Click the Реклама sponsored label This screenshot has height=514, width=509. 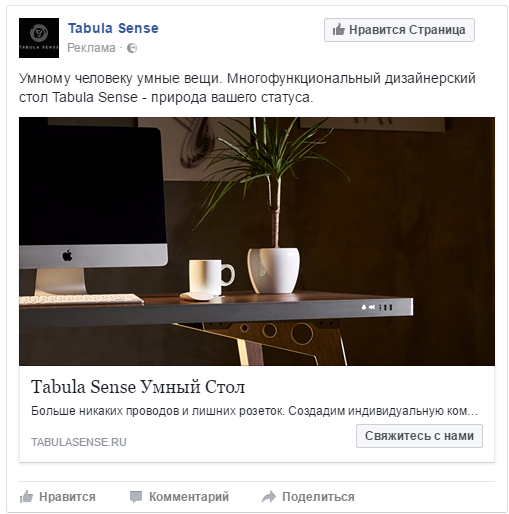click(x=91, y=48)
